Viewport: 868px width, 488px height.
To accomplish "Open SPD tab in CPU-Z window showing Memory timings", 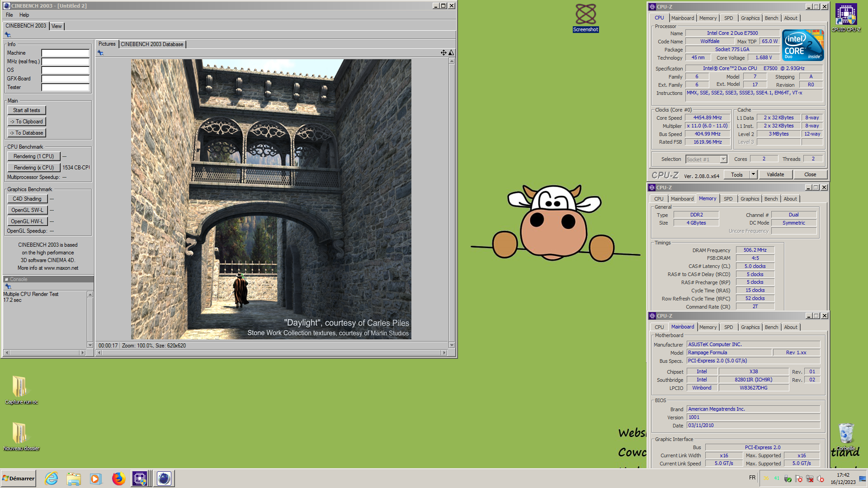I will pyautogui.click(x=728, y=199).
